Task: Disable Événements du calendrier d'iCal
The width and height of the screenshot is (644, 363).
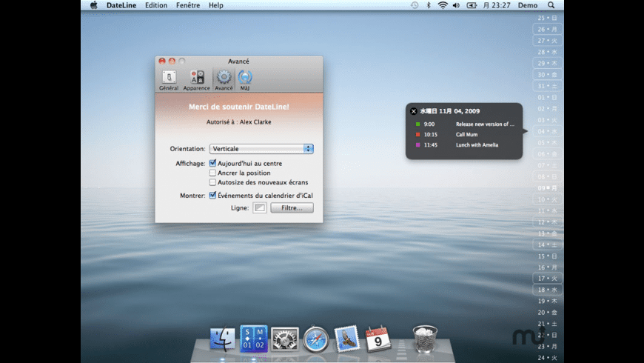Action: pyautogui.click(x=212, y=196)
